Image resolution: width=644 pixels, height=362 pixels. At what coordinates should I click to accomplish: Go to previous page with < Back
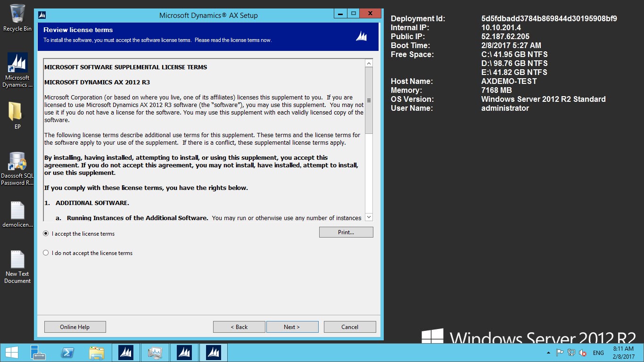pyautogui.click(x=239, y=327)
